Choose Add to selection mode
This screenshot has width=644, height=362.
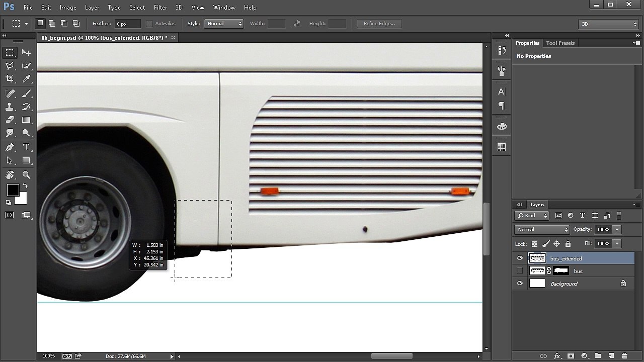(52, 23)
